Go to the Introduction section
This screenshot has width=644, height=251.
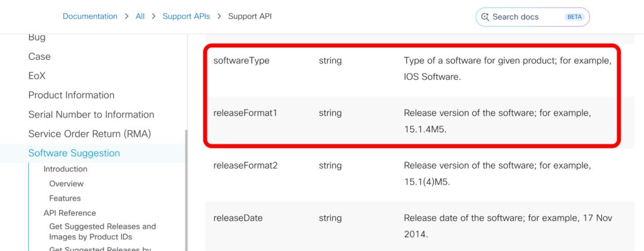point(65,169)
